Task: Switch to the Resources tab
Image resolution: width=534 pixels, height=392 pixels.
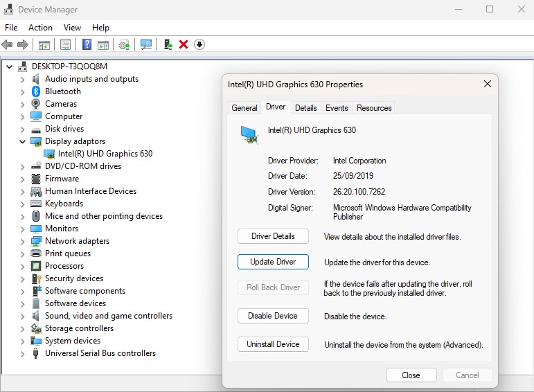Action: 374,108
